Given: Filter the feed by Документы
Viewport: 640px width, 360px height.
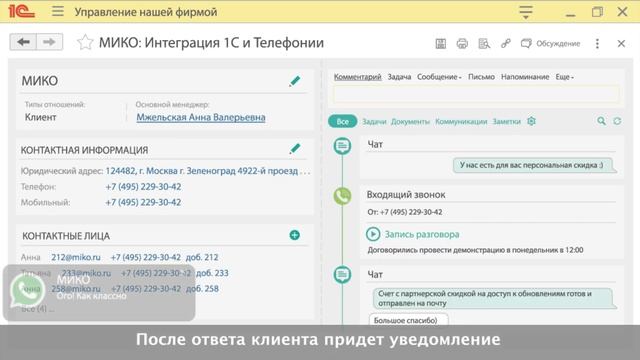Looking at the screenshot, I should [x=410, y=122].
